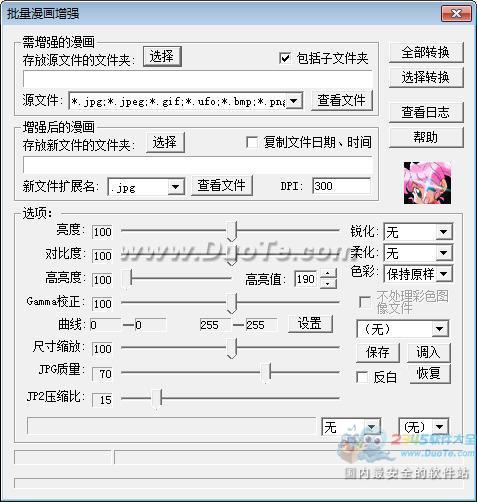Click the 选择转换 button
477x502 pixels.
[426, 78]
